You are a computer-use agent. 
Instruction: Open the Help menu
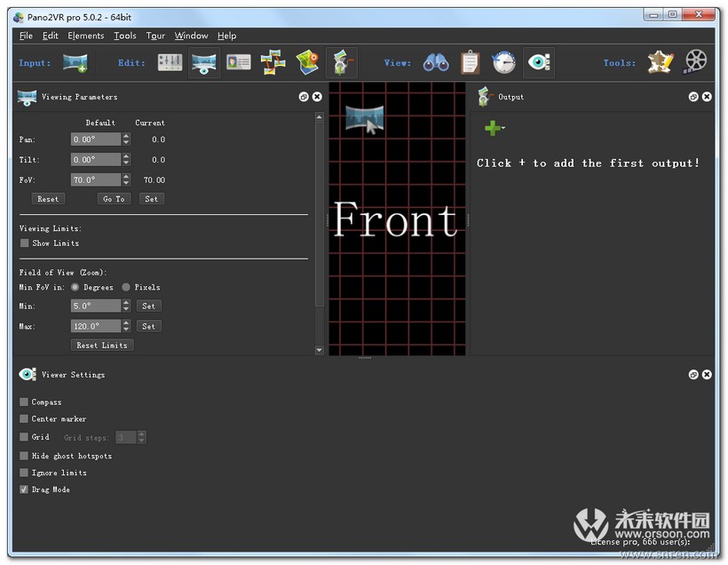(x=226, y=36)
